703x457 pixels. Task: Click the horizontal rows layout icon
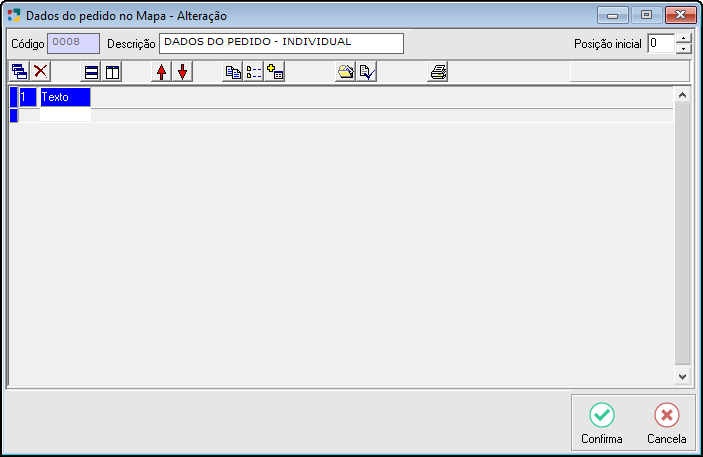point(91,72)
